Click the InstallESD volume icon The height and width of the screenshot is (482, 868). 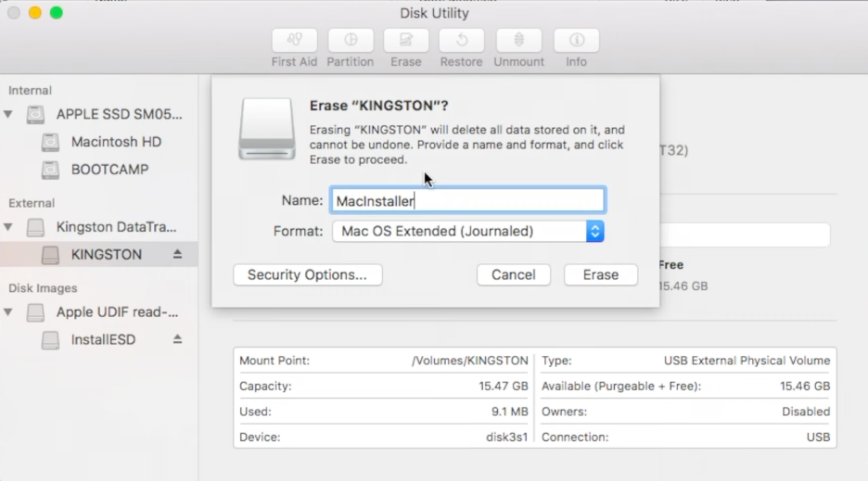pyautogui.click(x=50, y=340)
